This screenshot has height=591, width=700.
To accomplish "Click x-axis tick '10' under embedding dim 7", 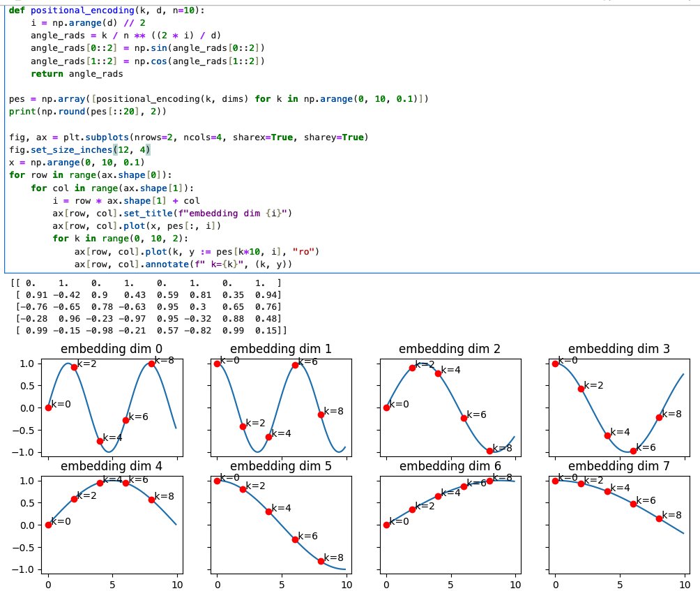I will [x=685, y=584].
